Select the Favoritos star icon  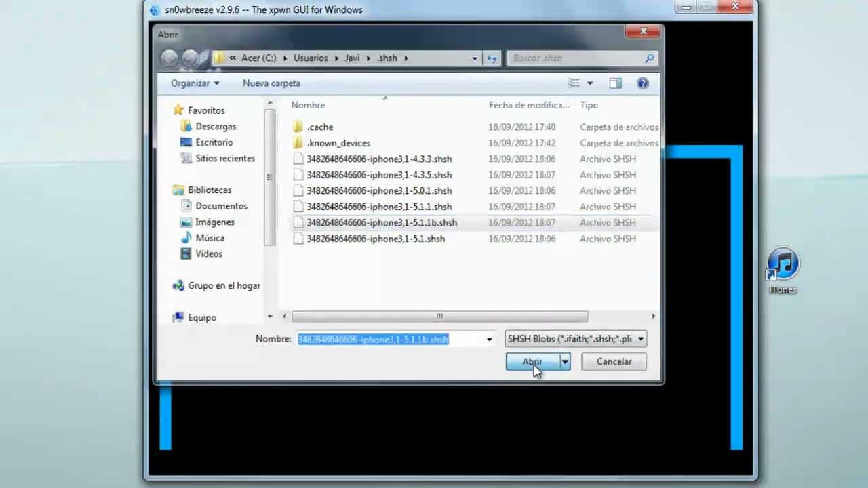tap(178, 110)
